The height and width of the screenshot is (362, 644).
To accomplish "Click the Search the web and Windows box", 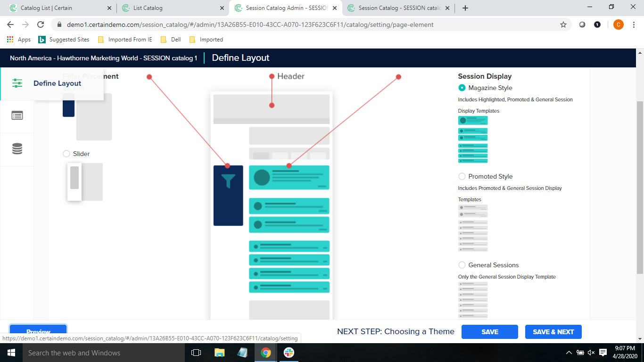I will (103, 353).
